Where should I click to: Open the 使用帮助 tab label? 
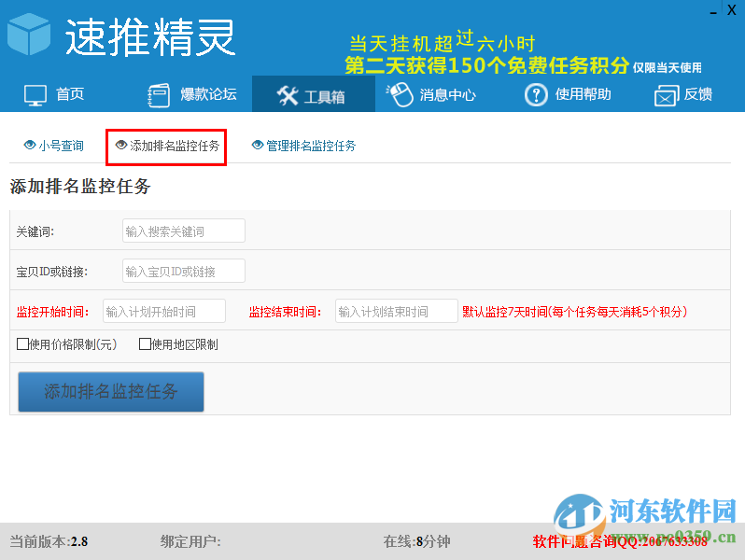pyautogui.click(x=583, y=94)
